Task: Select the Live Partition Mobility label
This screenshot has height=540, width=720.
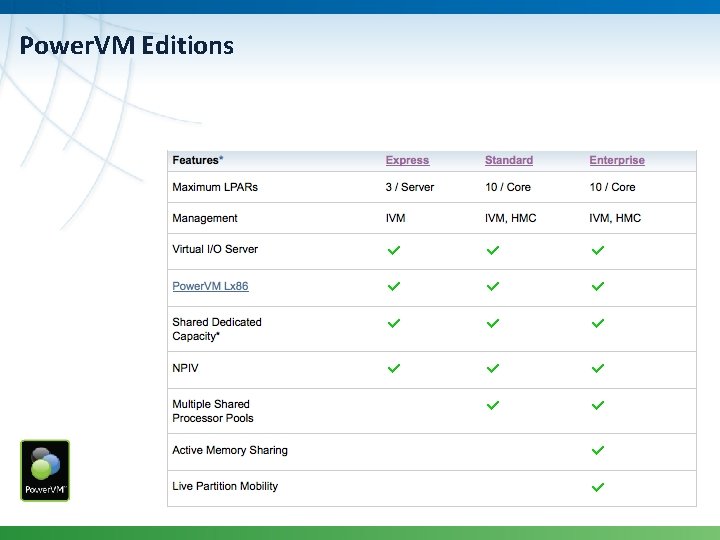Action: coord(225,486)
